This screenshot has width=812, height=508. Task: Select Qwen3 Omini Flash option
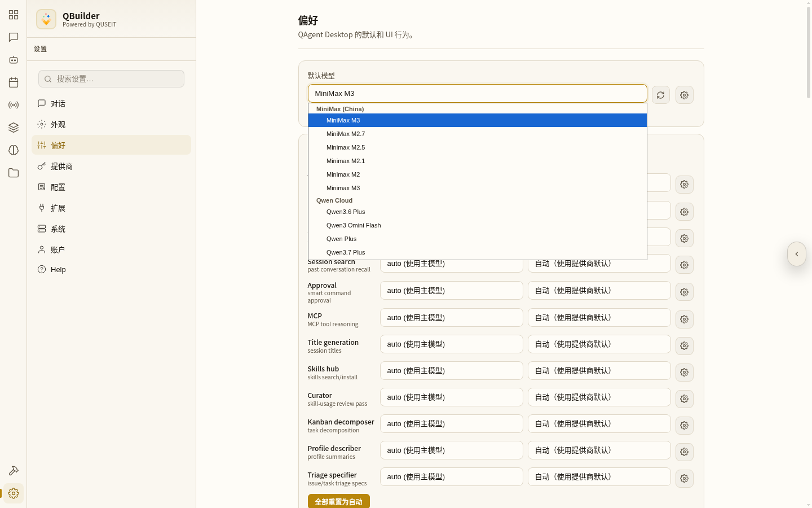click(x=478, y=225)
